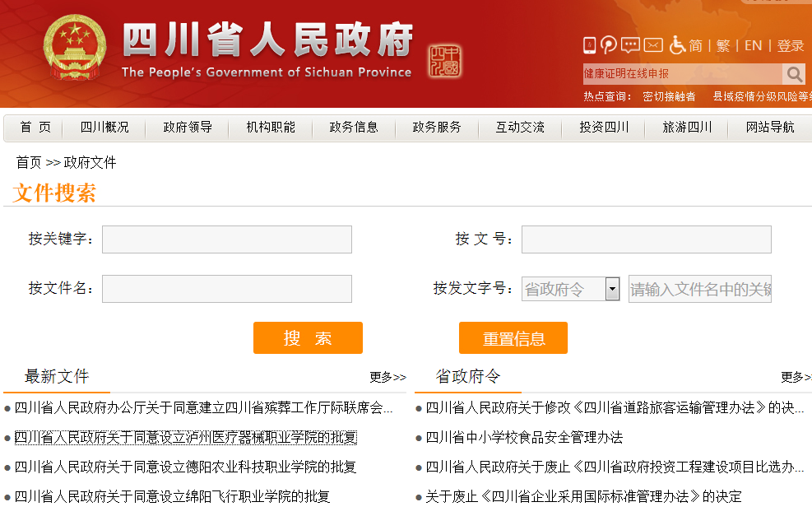Open 四川概况 navigation item
This screenshot has width=812, height=516.
[x=104, y=127]
